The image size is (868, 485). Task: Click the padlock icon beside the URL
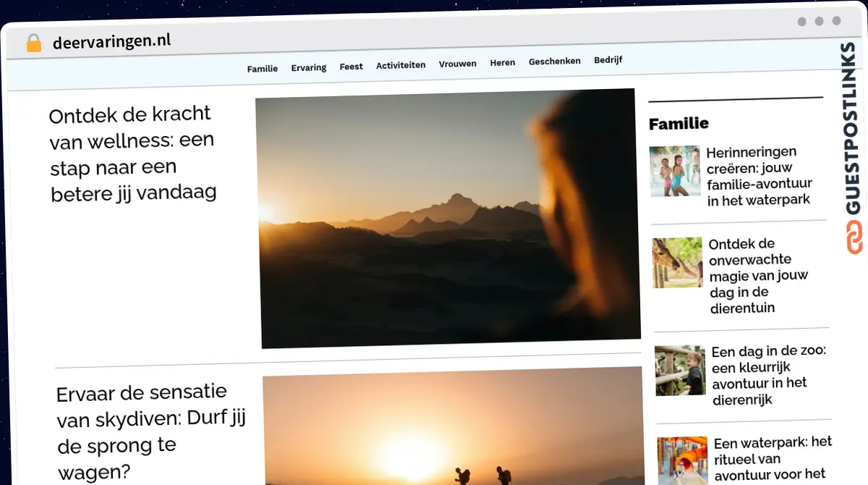coord(33,43)
